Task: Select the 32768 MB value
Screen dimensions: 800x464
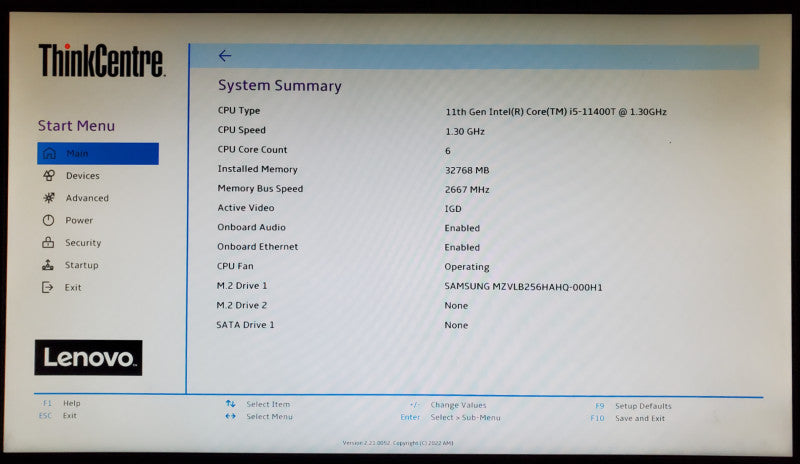Action: (x=467, y=170)
